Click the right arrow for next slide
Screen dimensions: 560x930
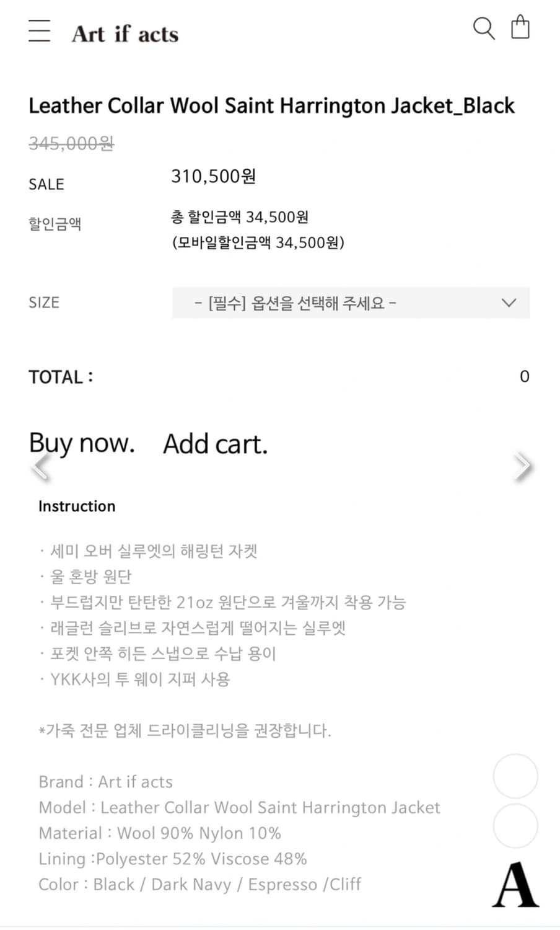click(522, 466)
